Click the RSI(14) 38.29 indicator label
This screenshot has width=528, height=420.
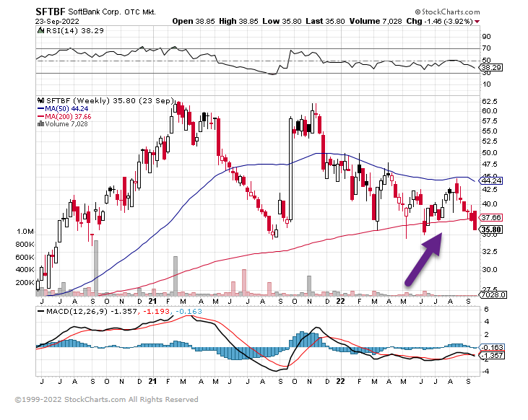(x=74, y=30)
